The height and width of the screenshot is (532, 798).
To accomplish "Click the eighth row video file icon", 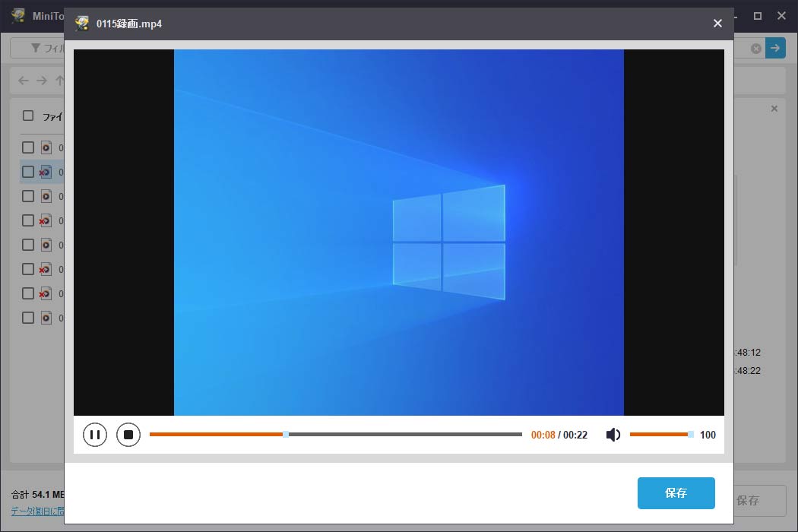I will [46, 318].
